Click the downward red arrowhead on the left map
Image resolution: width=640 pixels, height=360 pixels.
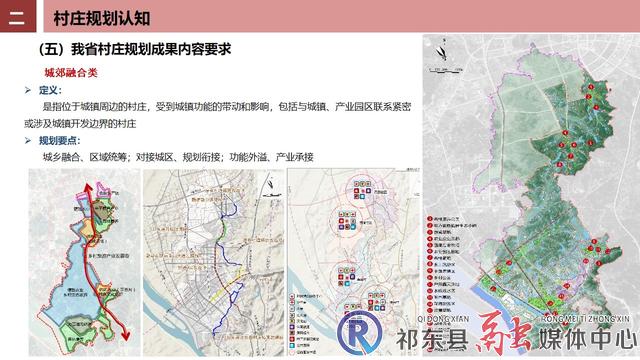pos(126,335)
